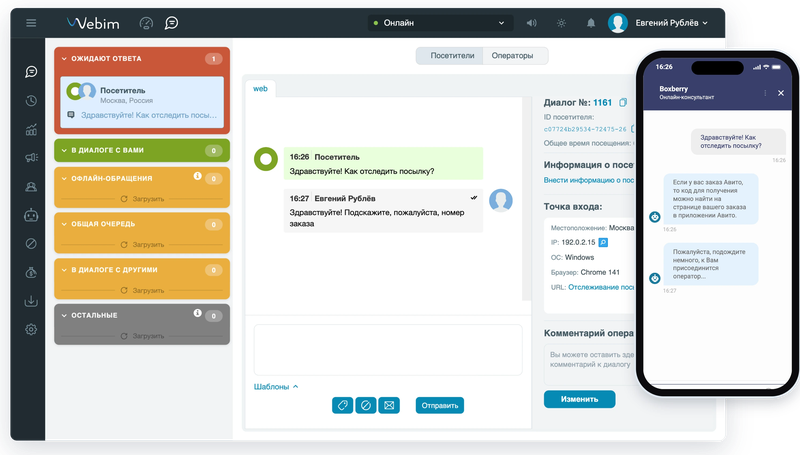Click into the message input field

click(x=388, y=350)
